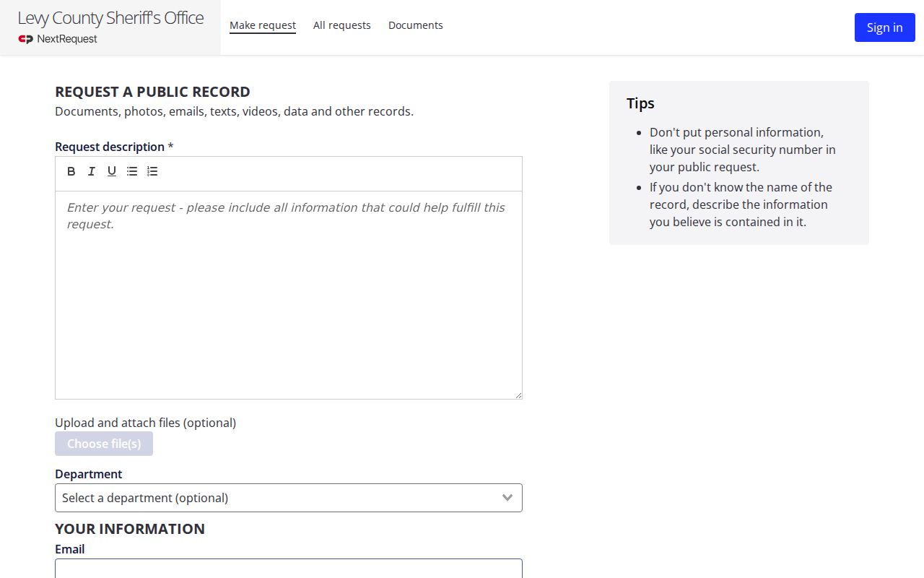Click the Levy County Sheriff's Office title

(x=110, y=18)
